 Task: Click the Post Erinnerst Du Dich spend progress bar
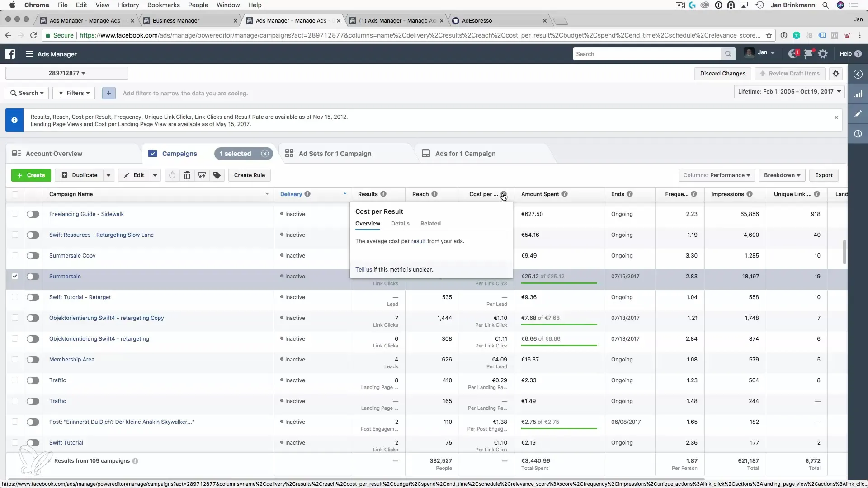(559, 428)
